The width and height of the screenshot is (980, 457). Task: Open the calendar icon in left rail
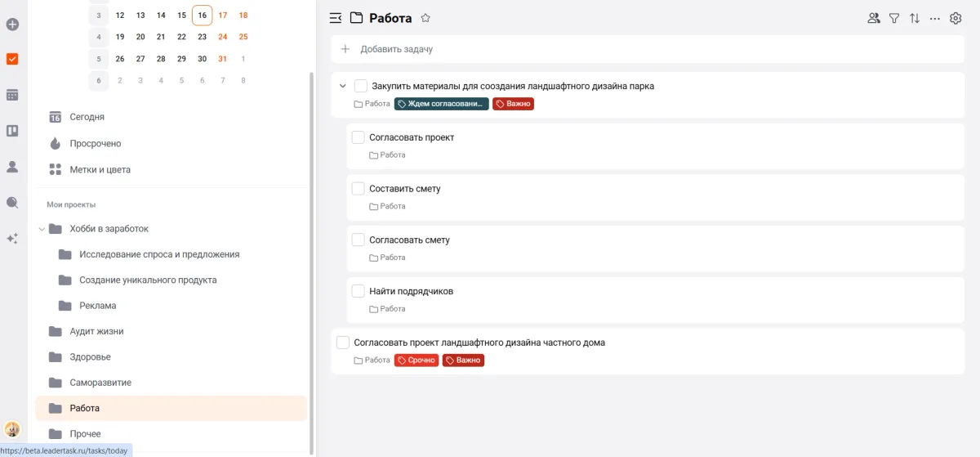[x=12, y=95]
